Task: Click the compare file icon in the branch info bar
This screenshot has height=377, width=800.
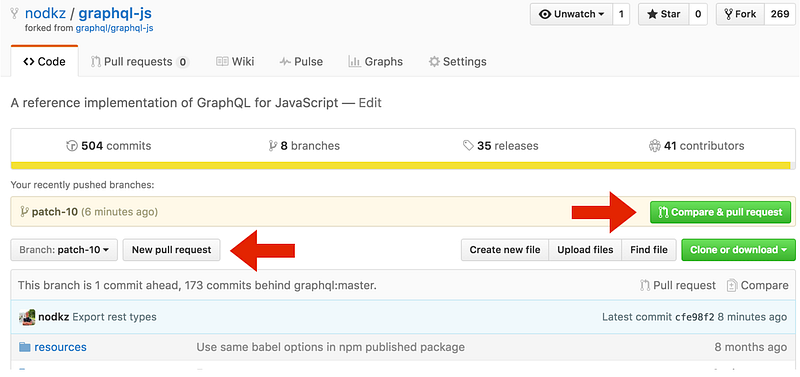Action: click(x=732, y=285)
